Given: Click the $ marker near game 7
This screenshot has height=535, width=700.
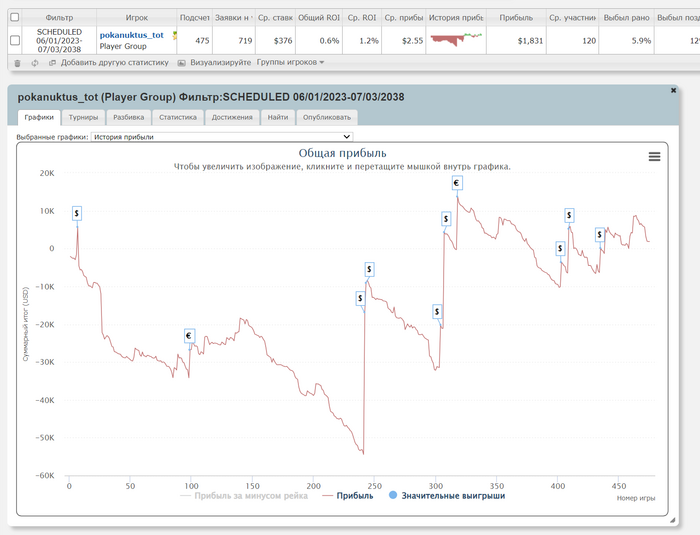Looking at the screenshot, I should coord(77,213).
